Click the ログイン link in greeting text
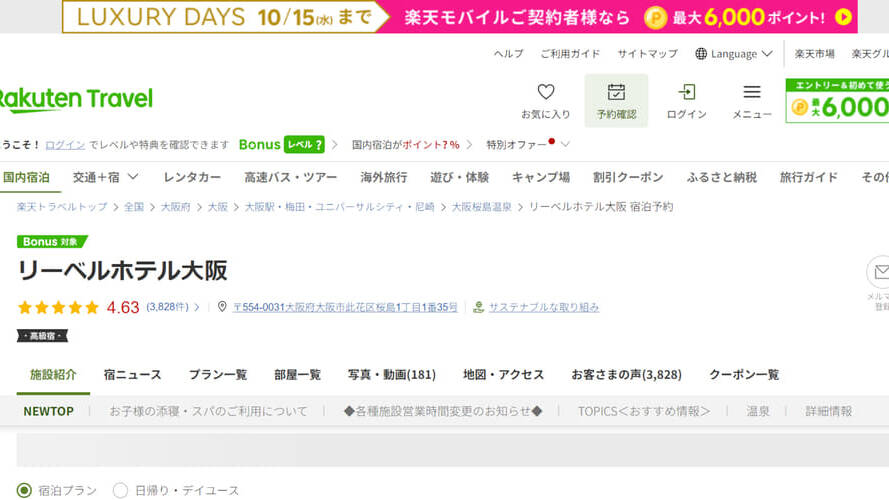The width and height of the screenshot is (889, 500). 65,145
